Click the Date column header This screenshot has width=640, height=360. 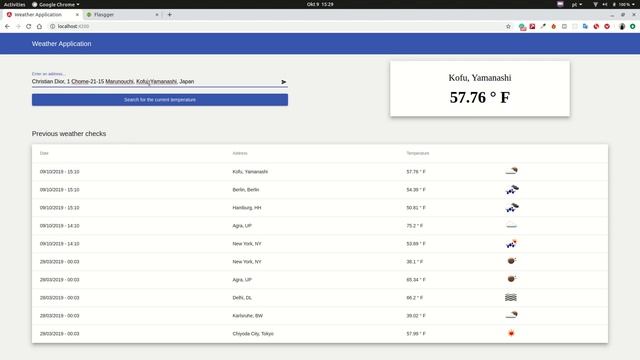pos(44,153)
